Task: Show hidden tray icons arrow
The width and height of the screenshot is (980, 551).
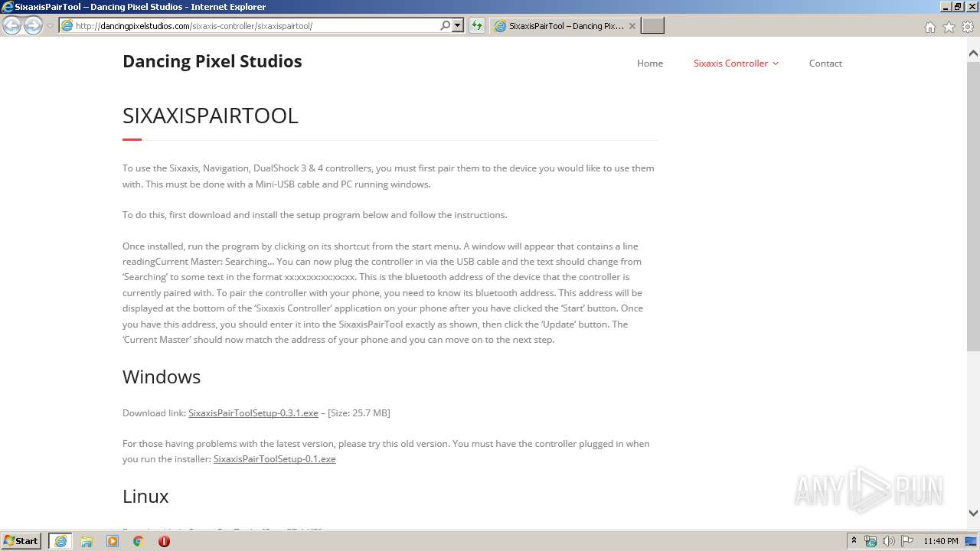Action: click(854, 541)
